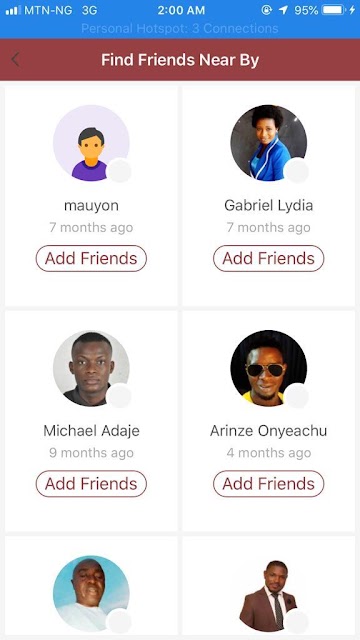This screenshot has height=640, width=360.
Task: Tap status dot on Arinze Onyeachu's avatar
Action: 296,396
